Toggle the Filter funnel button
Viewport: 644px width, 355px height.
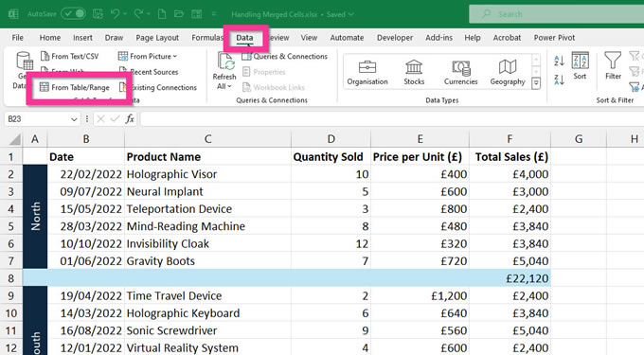tap(613, 65)
